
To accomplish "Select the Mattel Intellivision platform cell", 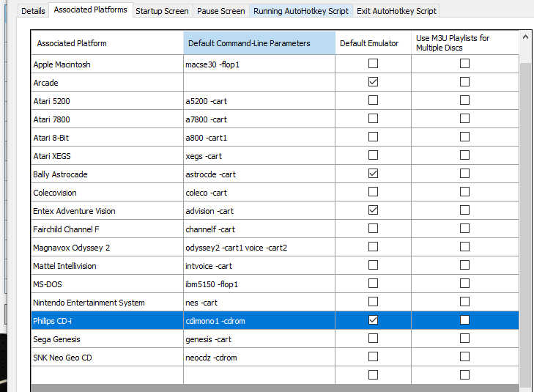I will (x=107, y=266).
